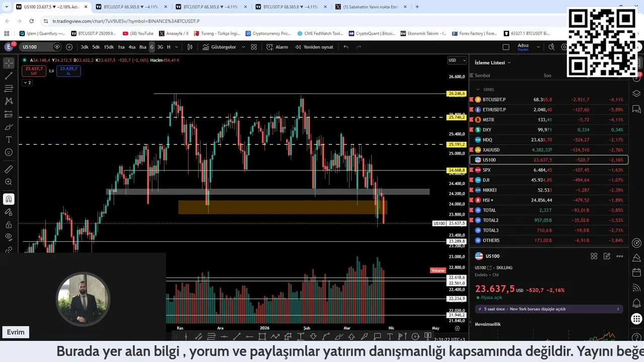This screenshot has width=644, height=362.
Task: Select the 15dk timeframe
Action: click(109, 47)
